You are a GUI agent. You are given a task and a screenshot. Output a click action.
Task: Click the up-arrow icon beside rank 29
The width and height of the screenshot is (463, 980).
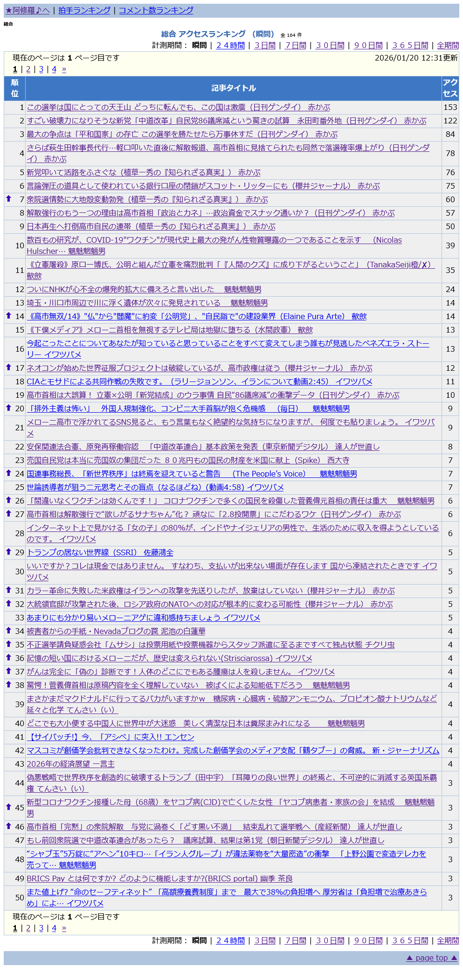coord(8,552)
